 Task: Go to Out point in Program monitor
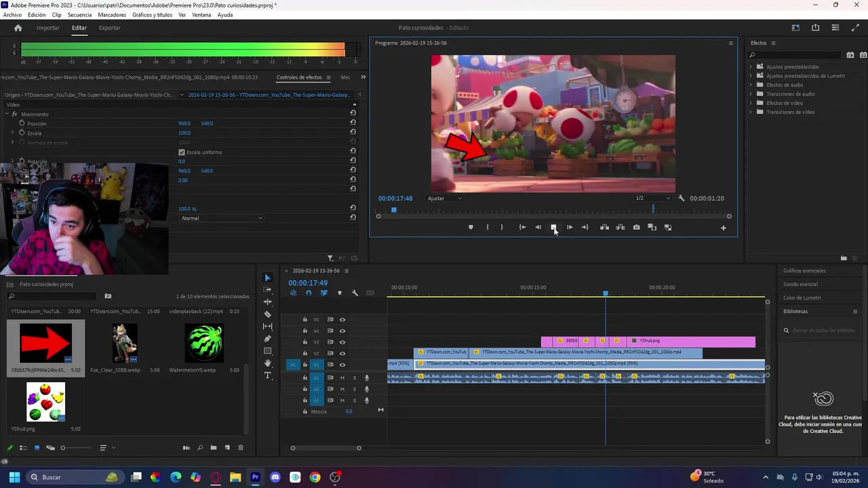[585, 228]
